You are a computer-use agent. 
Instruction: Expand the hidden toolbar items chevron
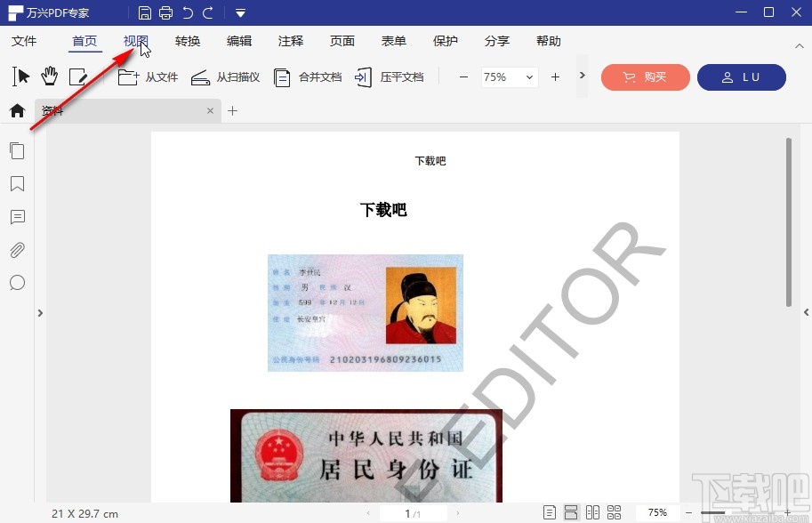point(583,77)
